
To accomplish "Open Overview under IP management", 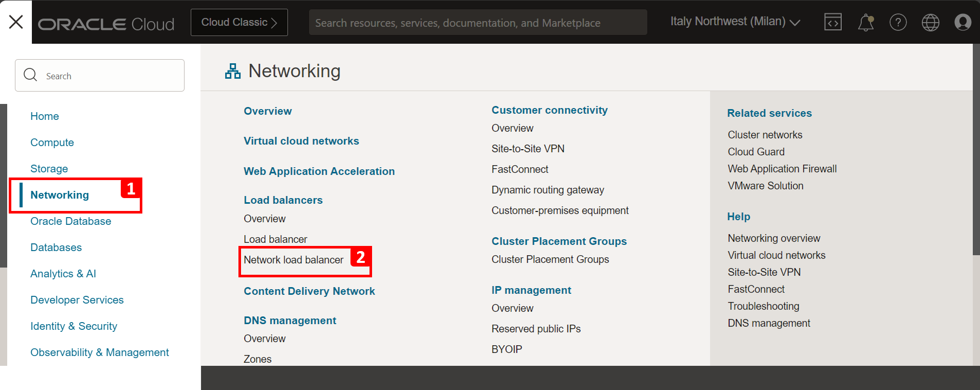I will click(512, 308).
